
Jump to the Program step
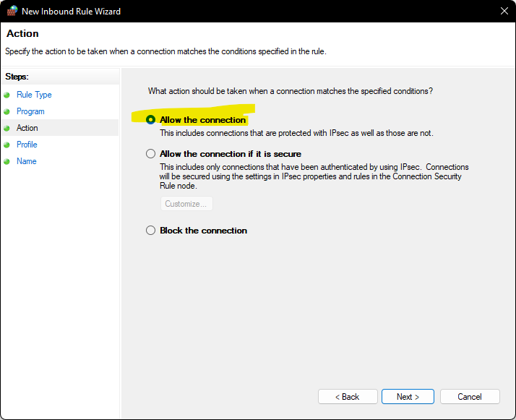pos(30,111)
